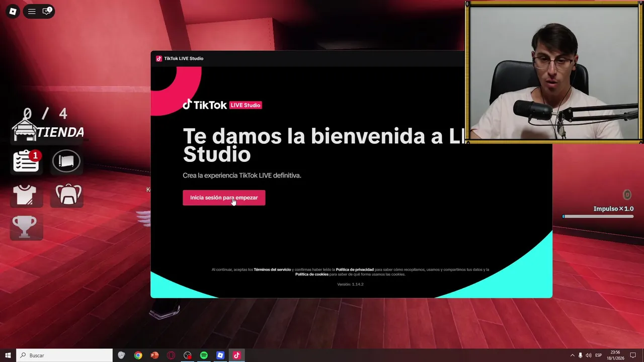Viewport: 644px width, 362px height.
Task: Click the Buscar taskbar search box
Action: pos(64,355)
